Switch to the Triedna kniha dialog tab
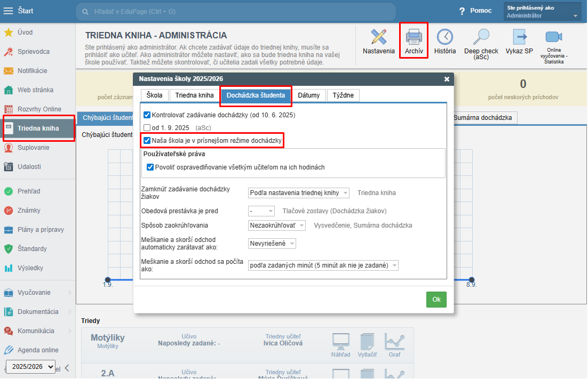This screenshot has height=379, width=588. pos(194,95)
